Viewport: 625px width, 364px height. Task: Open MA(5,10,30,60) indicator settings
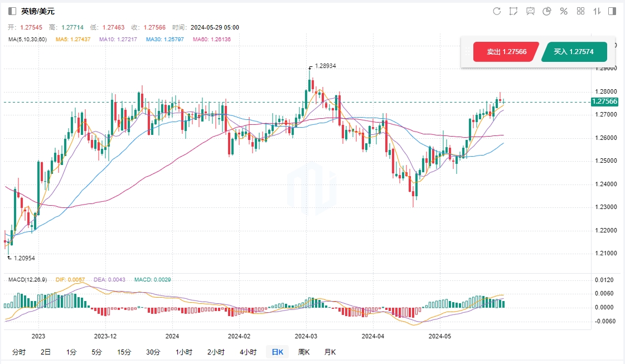pyautogui.click(x=28, y=40)
